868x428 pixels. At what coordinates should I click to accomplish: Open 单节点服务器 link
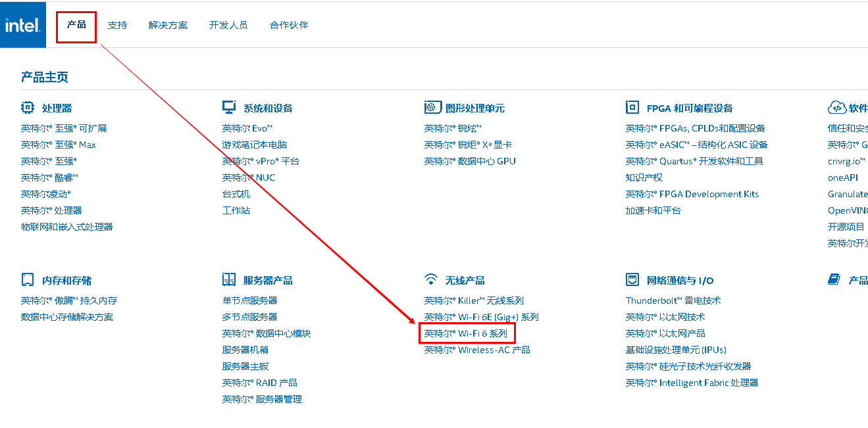250,300
